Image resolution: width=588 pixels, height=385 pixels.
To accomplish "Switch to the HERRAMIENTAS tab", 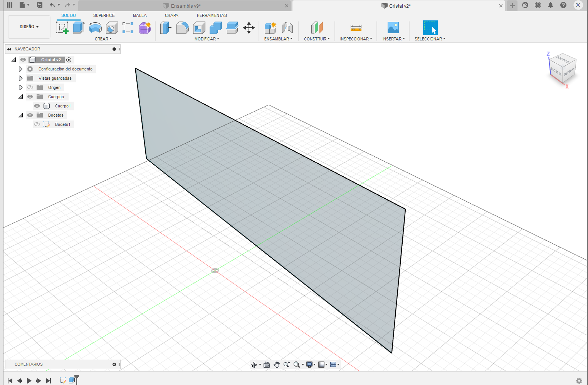I will [212, 15].
